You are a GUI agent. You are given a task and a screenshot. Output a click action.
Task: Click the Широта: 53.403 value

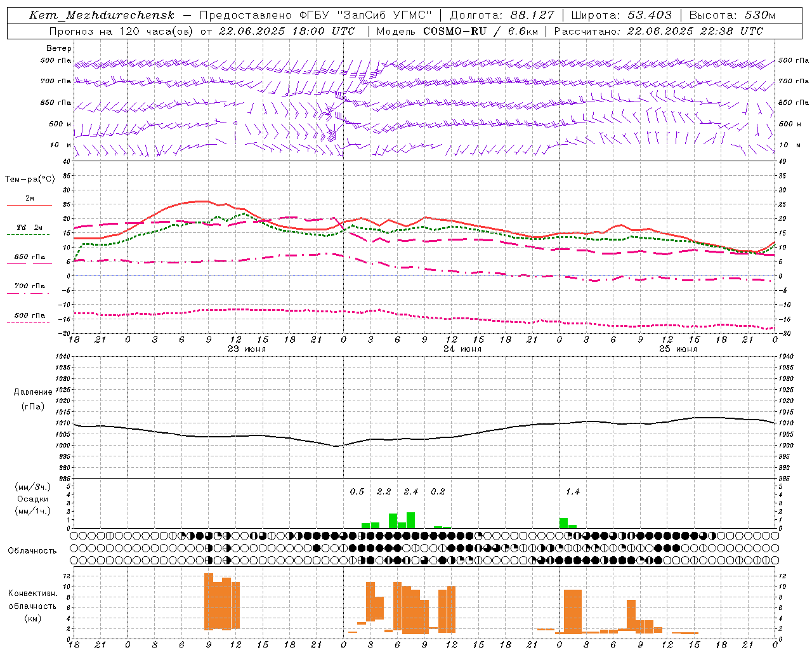tap(621, 15)
